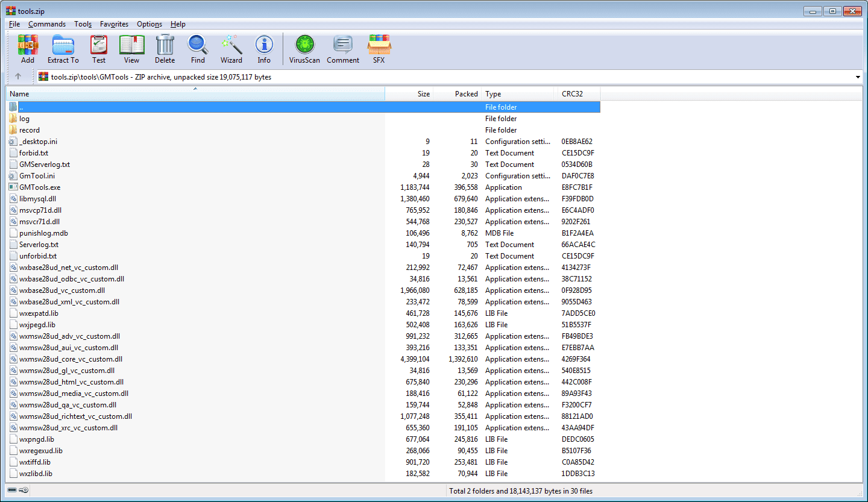Click the forbid.txt file icon
This screenshot has width=868, height=502.
(x=13, y=153)
